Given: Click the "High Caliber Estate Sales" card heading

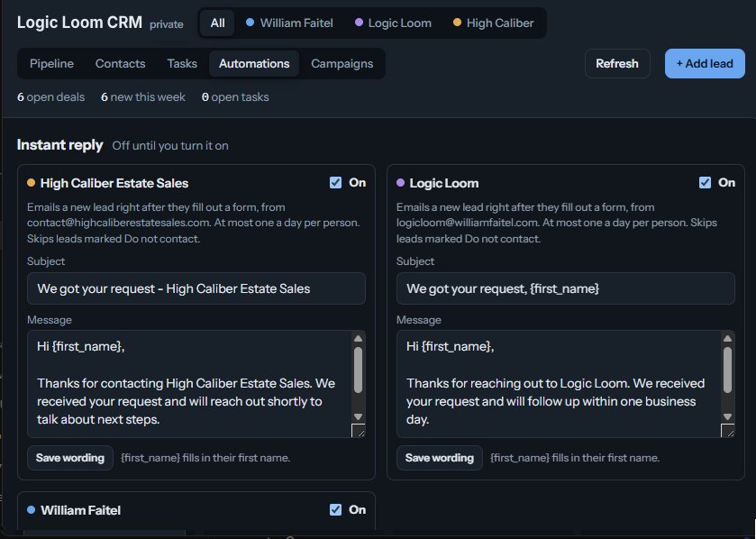Looking at the screenshot, I should tap(114, 183).
